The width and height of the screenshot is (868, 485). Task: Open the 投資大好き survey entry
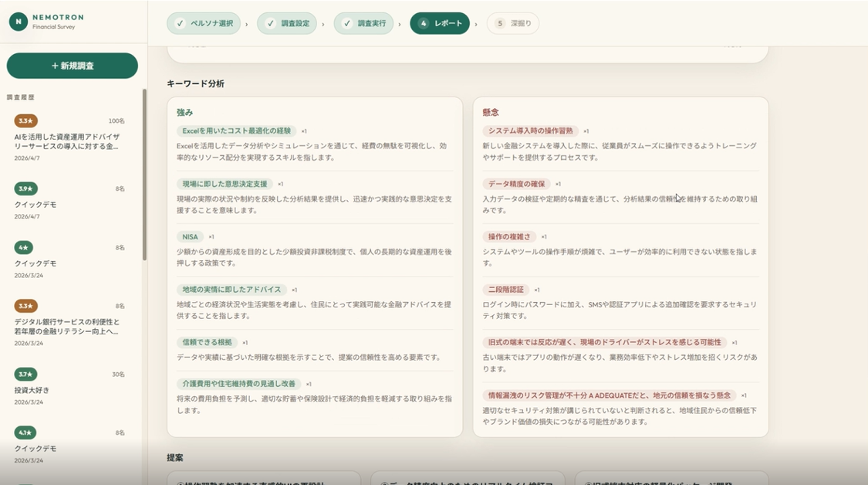[69, 387]
